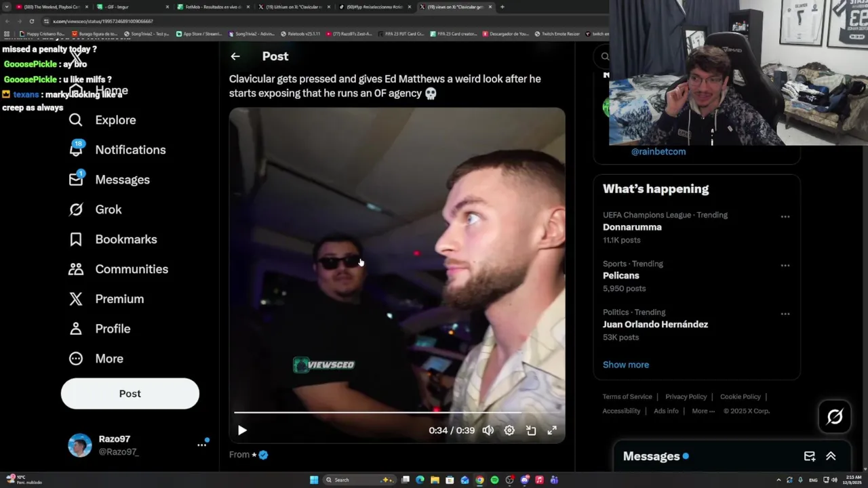Image resolution: width=868 pixels, height=488 pixels.
Task: Open Windows Start menu
Action: click(x=314, y=480)
